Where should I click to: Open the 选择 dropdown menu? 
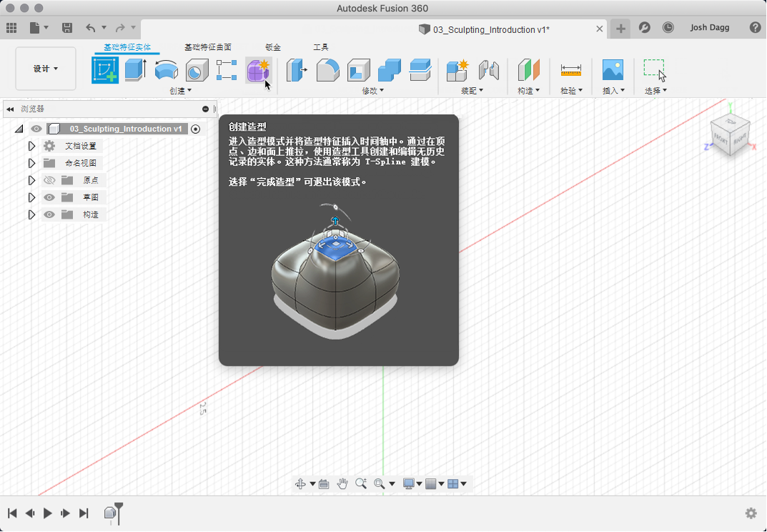click(x=655, y=91)
